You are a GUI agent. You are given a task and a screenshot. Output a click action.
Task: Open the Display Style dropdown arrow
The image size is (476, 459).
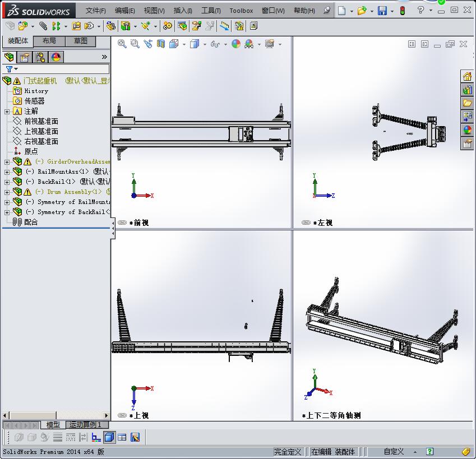tap(205, 45)
